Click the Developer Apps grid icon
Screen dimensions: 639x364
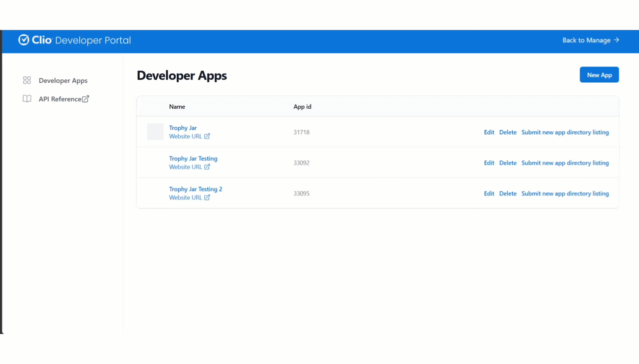coord(27,80)
